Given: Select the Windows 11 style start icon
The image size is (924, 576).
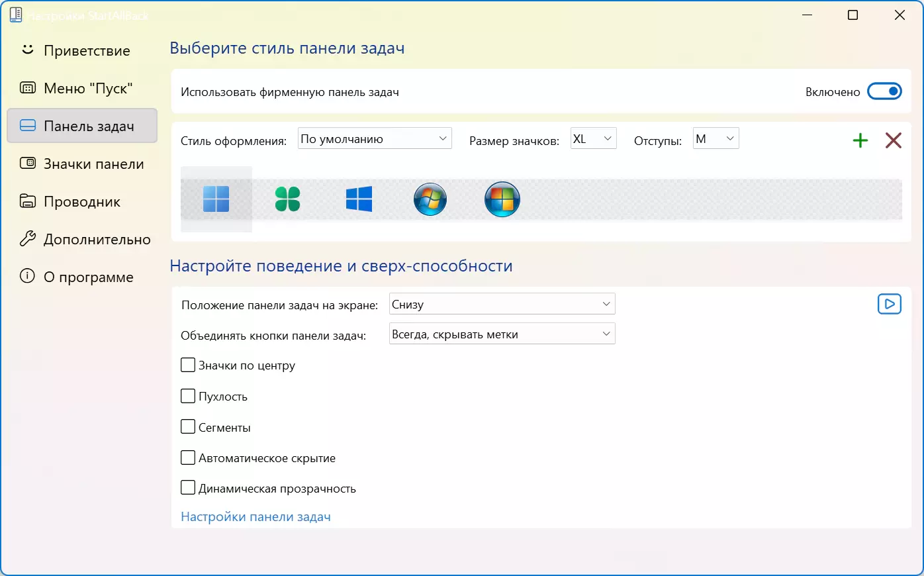Looking at the screenshot, I should point(216,199).
